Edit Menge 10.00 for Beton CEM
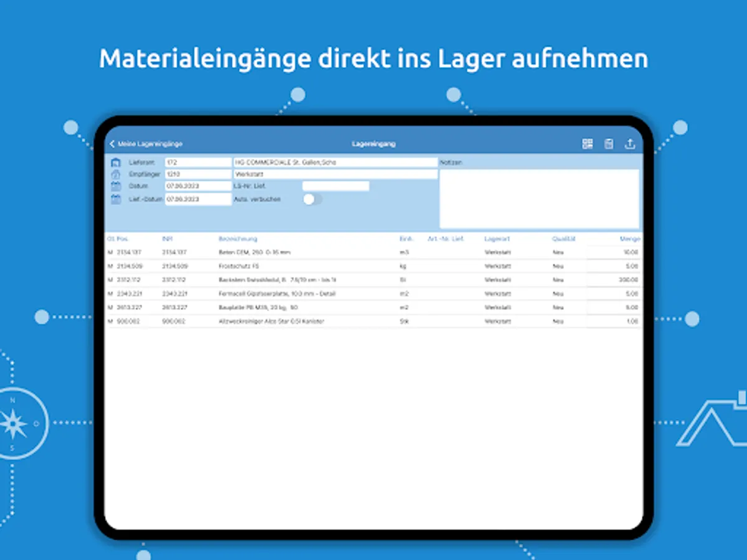This screenshot has height=560, width=747. [x=614, y=253]
